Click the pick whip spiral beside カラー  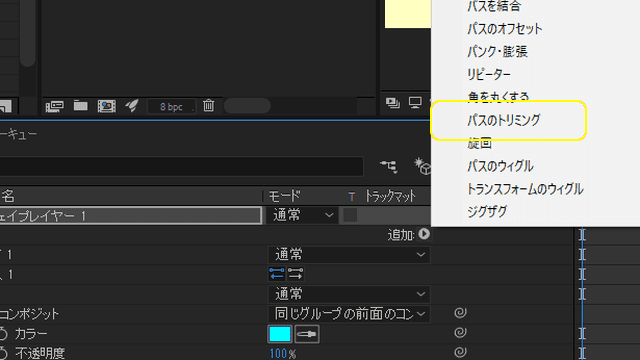click(x=460, y=333)
